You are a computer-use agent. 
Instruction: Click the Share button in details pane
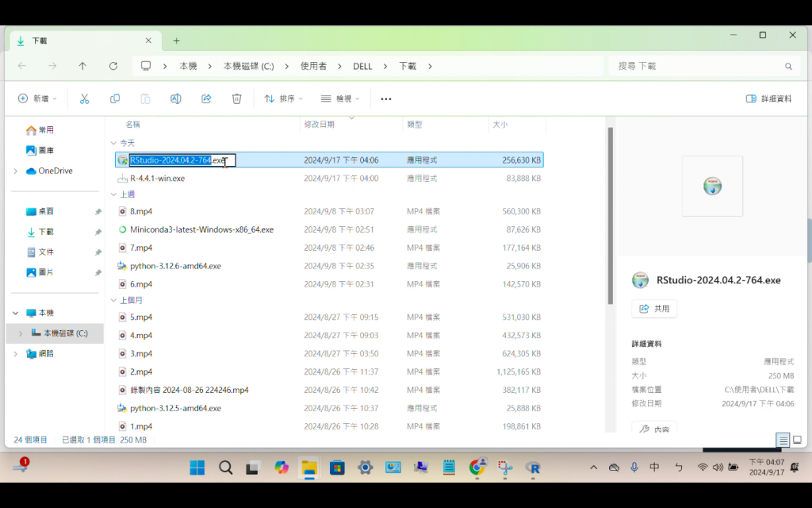[x=654, y=309]
